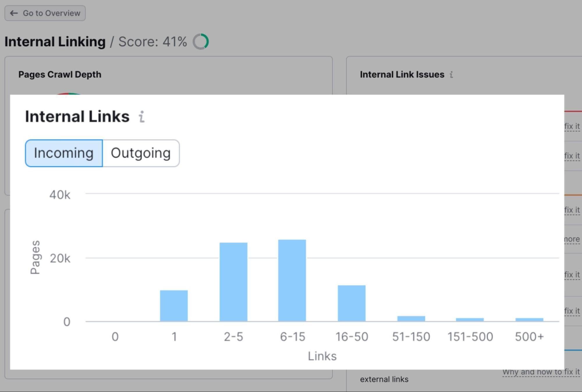Click the score progress ring icon

tap(201, 42)
